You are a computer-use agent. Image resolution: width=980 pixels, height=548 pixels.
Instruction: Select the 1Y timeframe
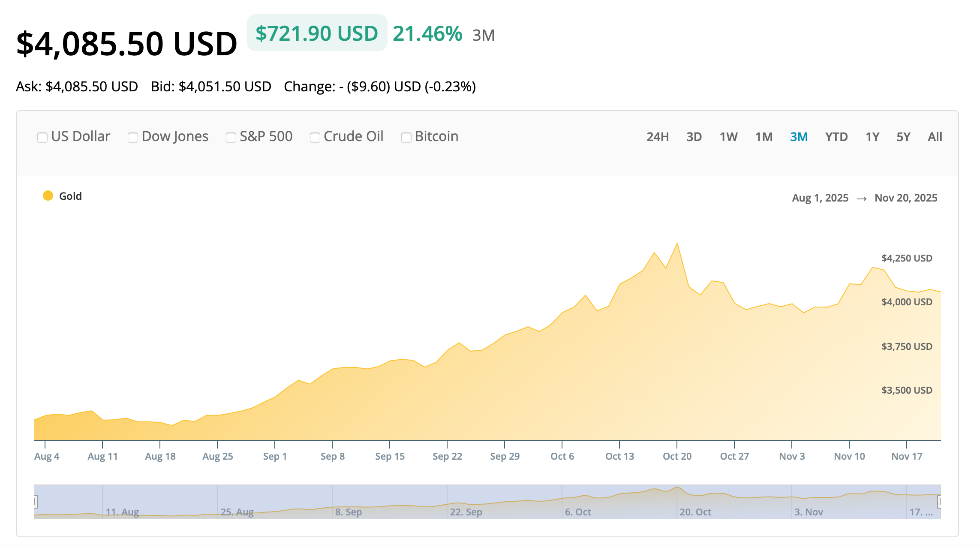click(872, 136)
